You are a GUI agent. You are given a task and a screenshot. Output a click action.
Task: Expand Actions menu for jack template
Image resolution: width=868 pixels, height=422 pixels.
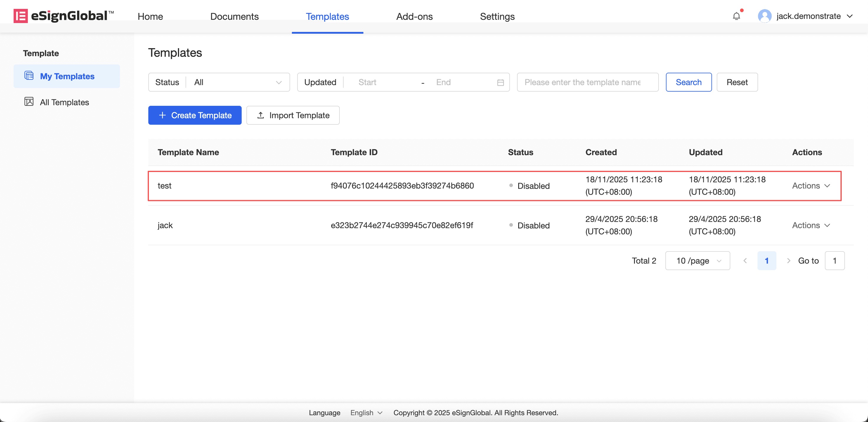click(x=810, y=225)
